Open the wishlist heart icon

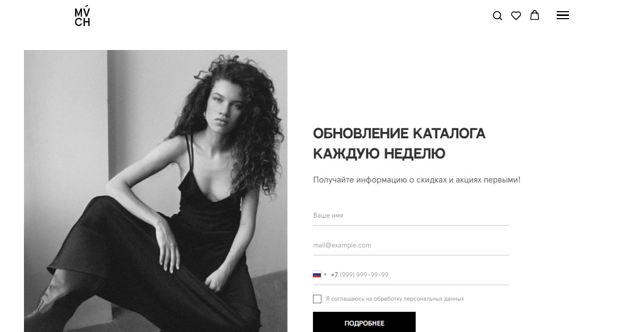tap(516, 16)
